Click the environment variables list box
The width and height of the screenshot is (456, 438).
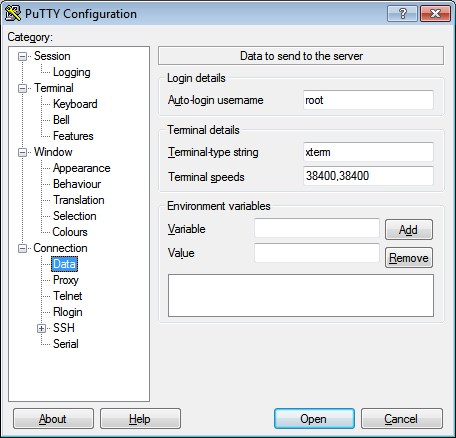[x=301, y=295]
